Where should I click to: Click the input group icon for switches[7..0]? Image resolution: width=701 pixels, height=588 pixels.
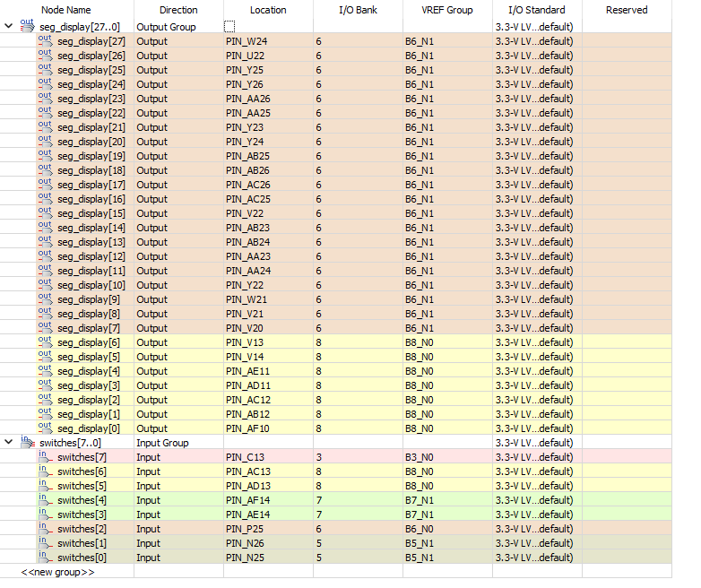pyautogui.click(x=27, y=442)
